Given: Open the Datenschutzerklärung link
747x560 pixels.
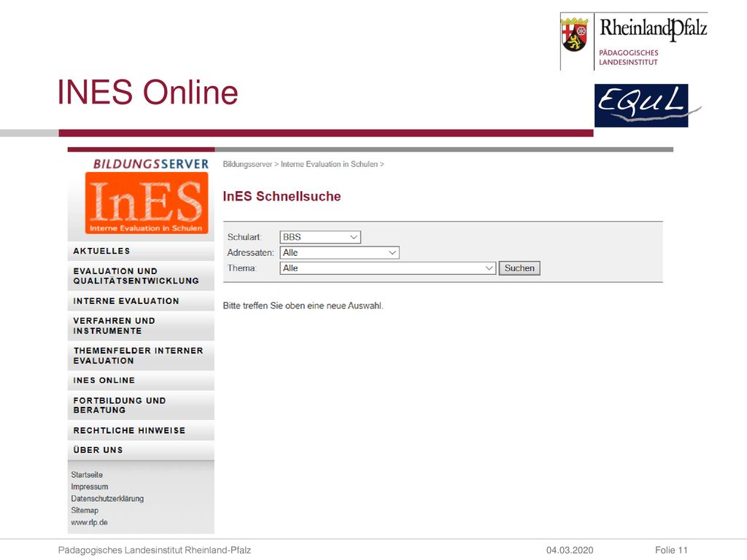Looking at the screenshot, I should tap(107, 499).
